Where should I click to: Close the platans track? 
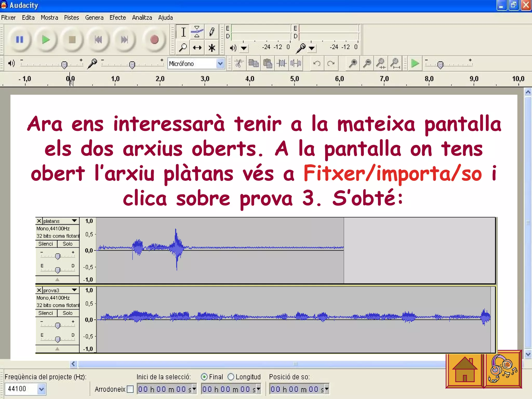pos(39,221)
